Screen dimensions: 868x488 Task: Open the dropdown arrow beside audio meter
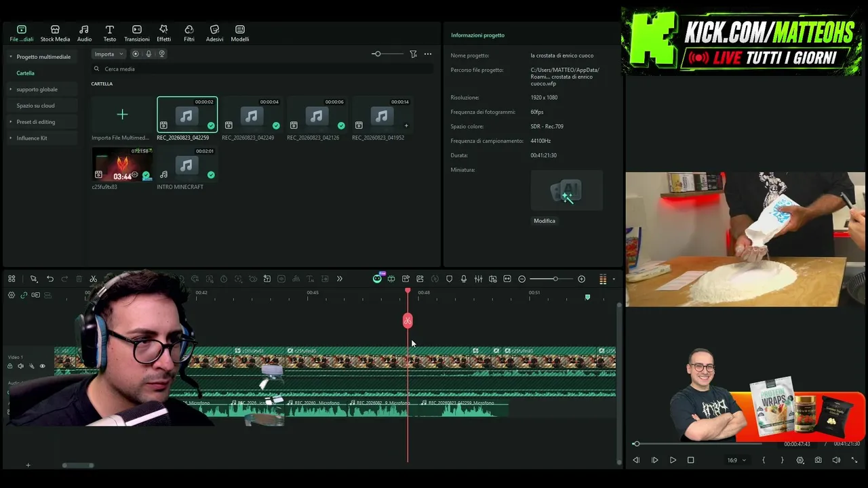coord(614,279)
